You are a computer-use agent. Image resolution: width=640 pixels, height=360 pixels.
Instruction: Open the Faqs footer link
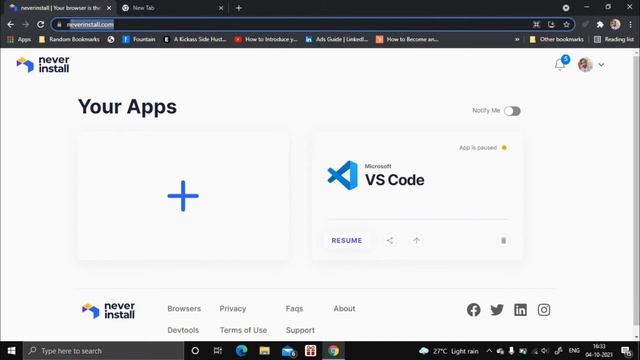[x=294, y=309]
